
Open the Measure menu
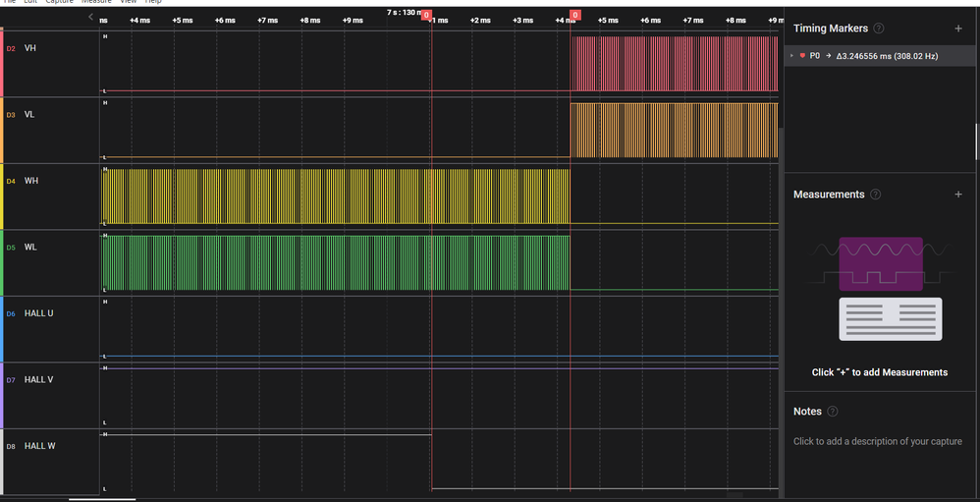96,2
